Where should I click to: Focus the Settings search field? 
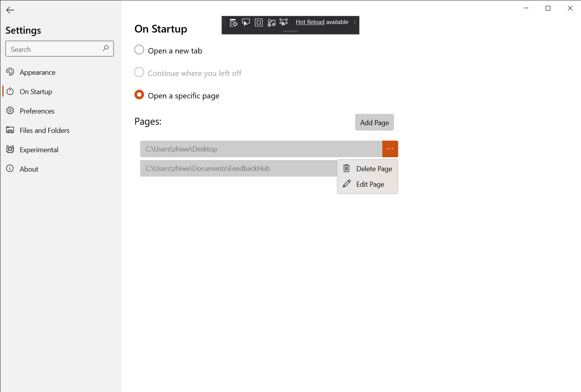60,49
